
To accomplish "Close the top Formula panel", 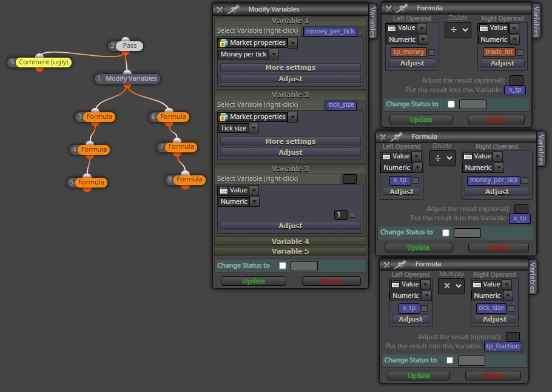I will coord(389,8).
